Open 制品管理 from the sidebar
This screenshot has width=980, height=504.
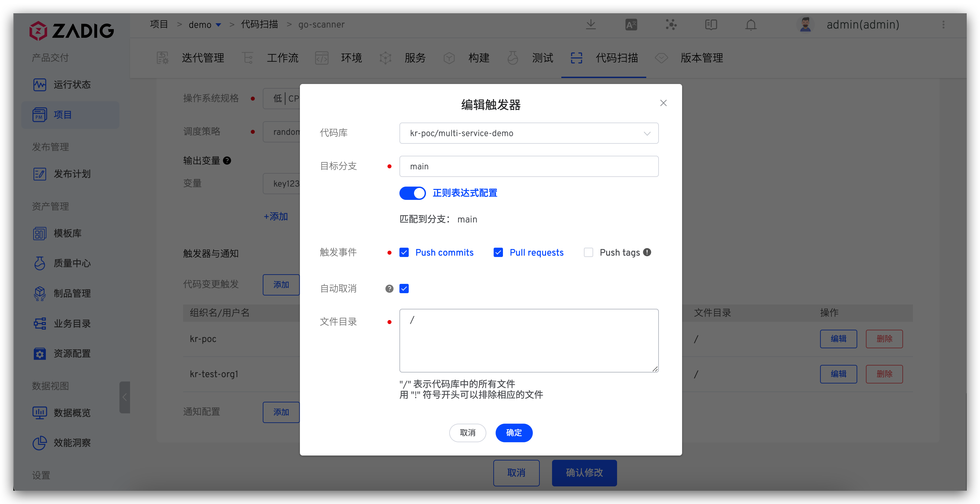pos(72,293)
